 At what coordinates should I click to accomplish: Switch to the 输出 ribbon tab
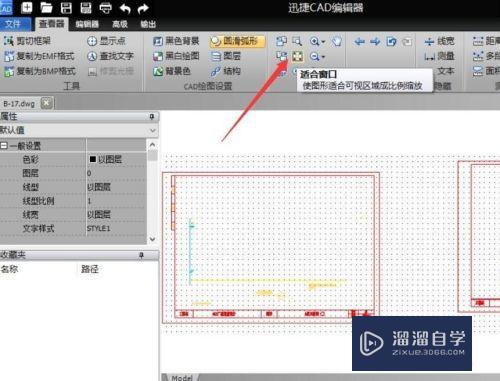pyautogui.click(x=148, y=24)
